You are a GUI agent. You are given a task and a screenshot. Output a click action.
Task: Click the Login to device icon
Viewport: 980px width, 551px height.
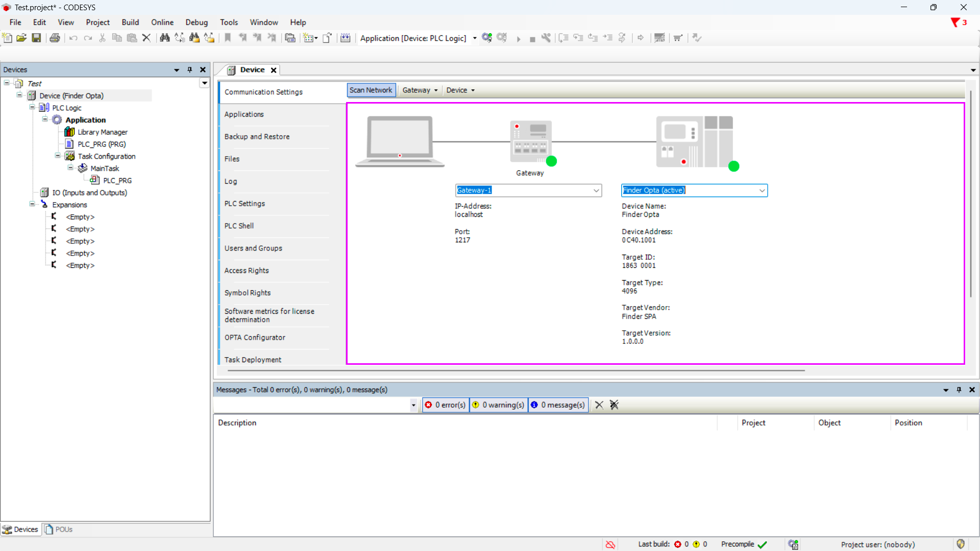tap(487, 38)
